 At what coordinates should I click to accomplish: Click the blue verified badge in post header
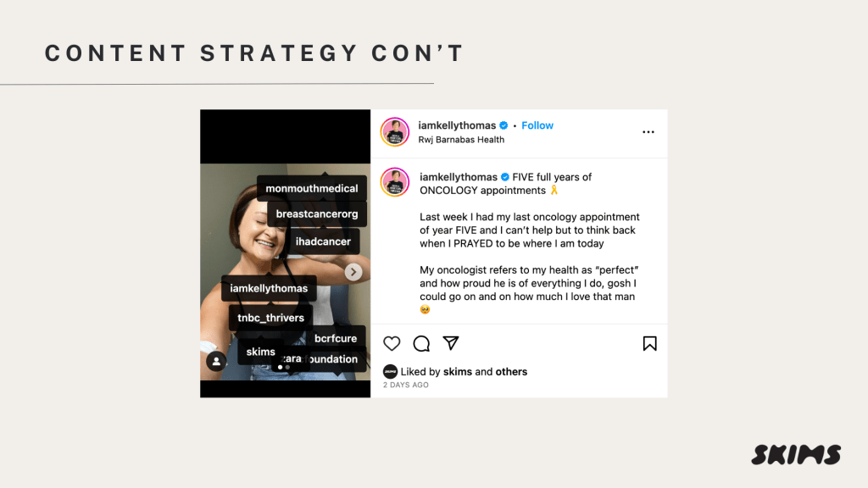[504, 125]
